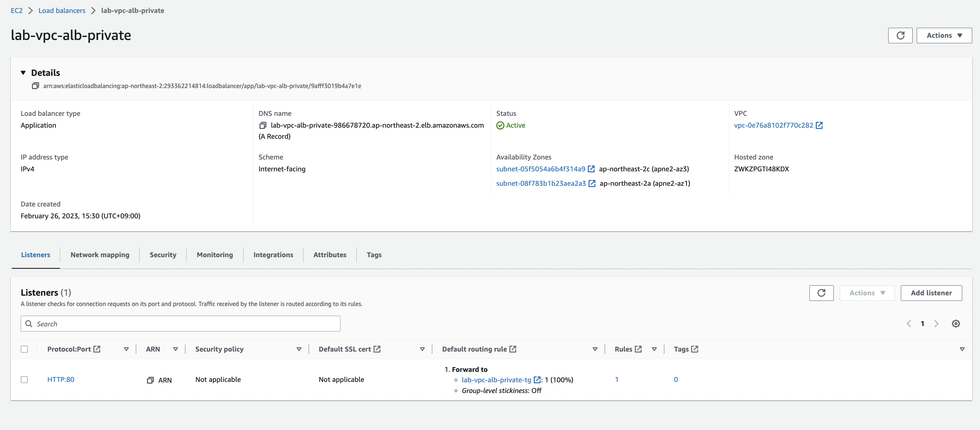980x430 pixels.
Task: Copy the load balancer ARN icon
Action: (x=35, y=86)
